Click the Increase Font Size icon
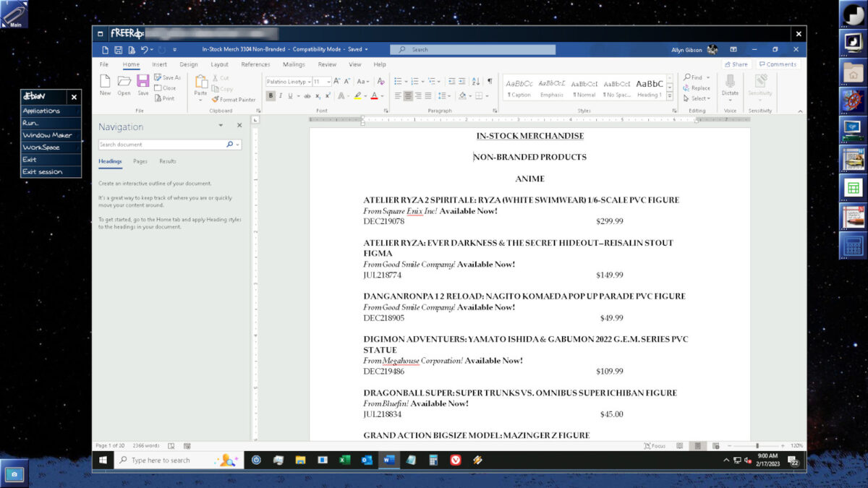Screen dimensions: 868x488 tap(336, 82)
